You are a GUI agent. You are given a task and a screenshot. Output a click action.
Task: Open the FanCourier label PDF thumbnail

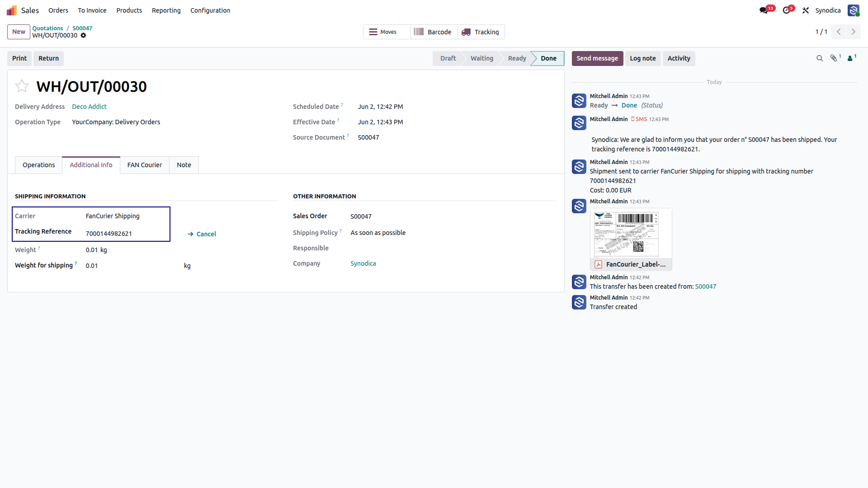coord(631,234)
